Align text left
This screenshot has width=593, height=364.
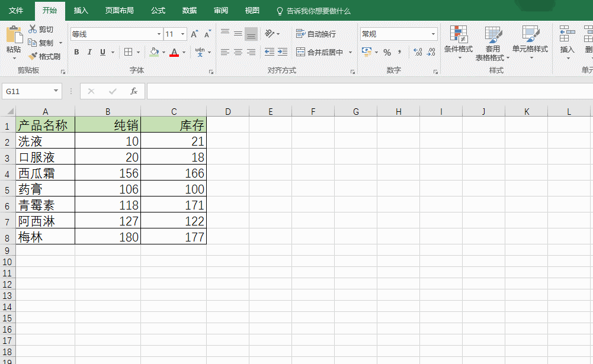225,52
